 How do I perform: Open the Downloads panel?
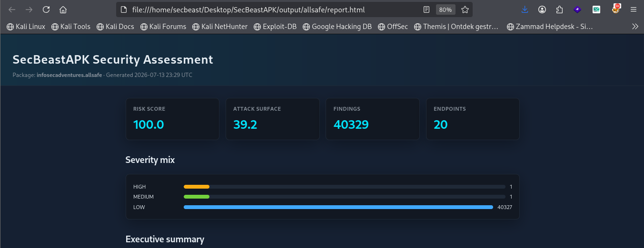click(x=525, y=10)
